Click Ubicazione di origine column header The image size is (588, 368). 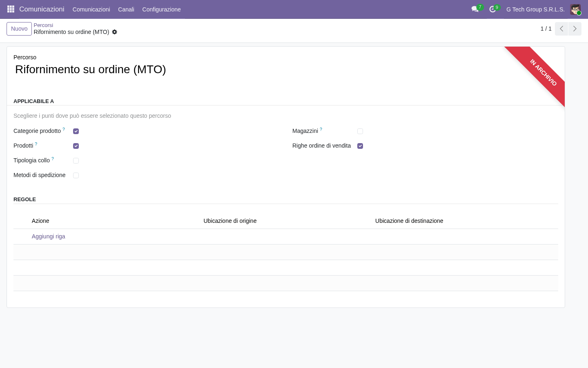coord(230,221)
